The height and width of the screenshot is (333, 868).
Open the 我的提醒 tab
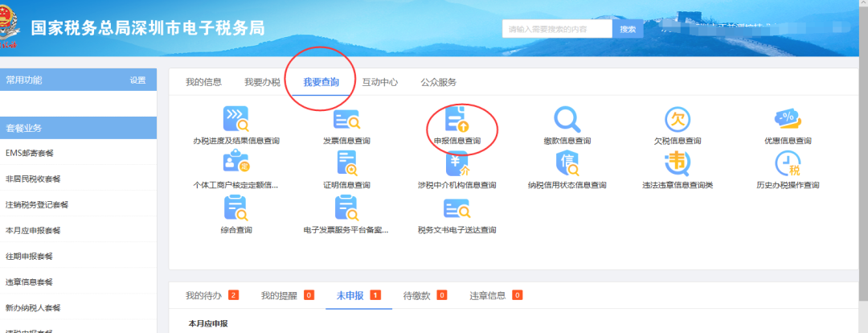click(287, 295)
